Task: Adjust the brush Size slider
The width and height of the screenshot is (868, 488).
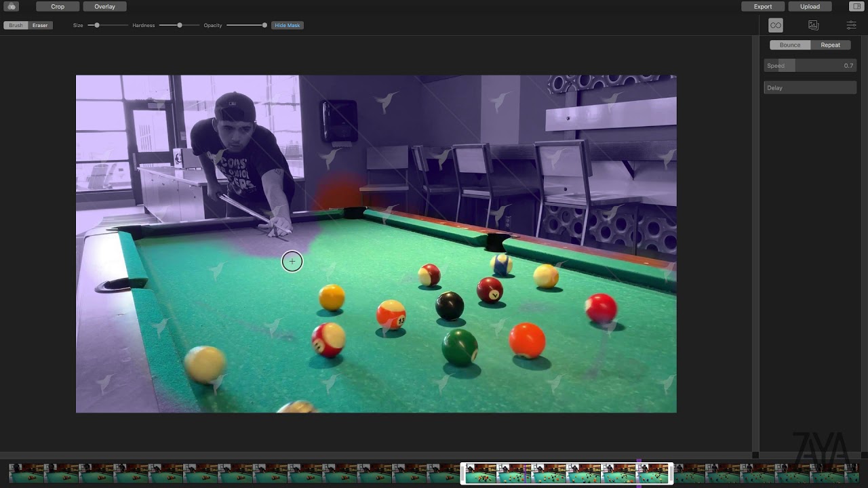Action: tap(107, 25)
